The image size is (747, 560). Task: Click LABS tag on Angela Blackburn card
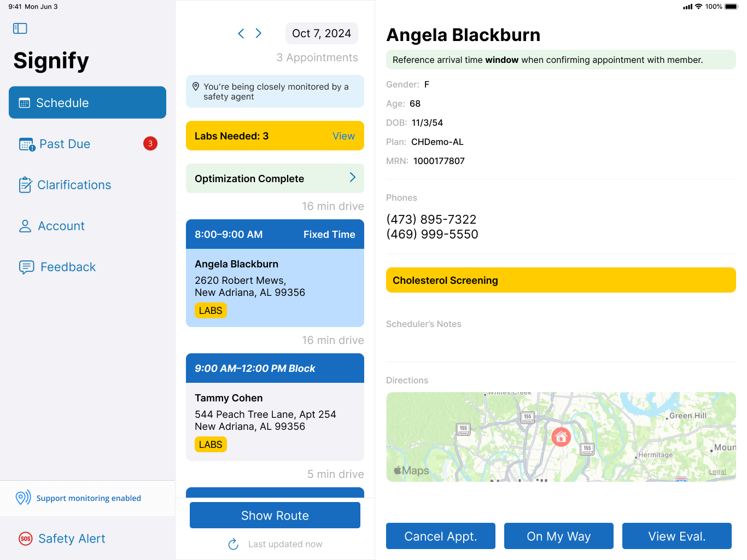(x=211, y=311)
